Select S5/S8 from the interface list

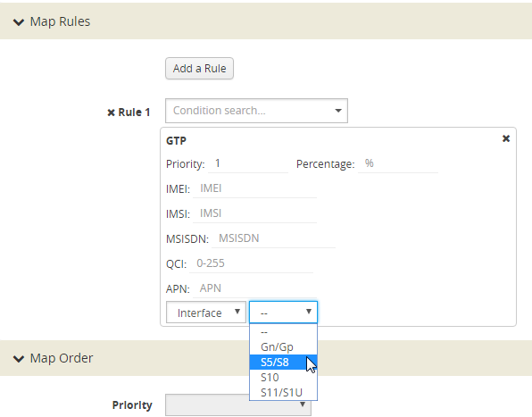coord(283,363)
